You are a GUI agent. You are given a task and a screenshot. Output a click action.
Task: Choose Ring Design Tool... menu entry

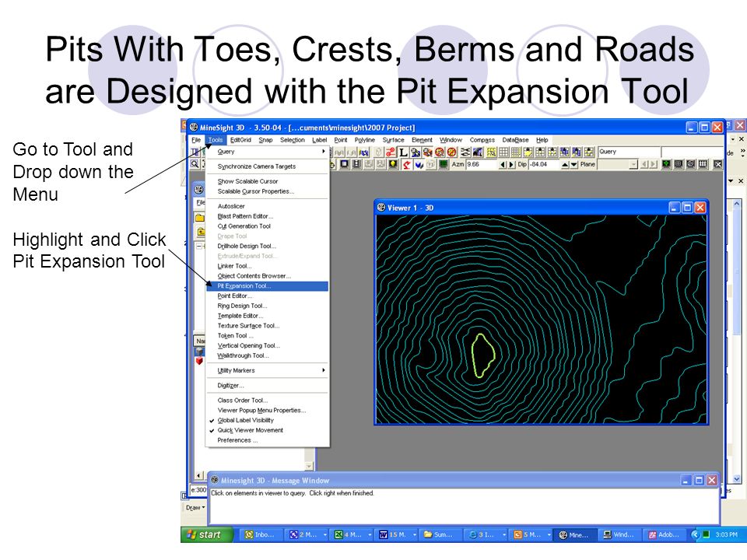pos(267,306)
